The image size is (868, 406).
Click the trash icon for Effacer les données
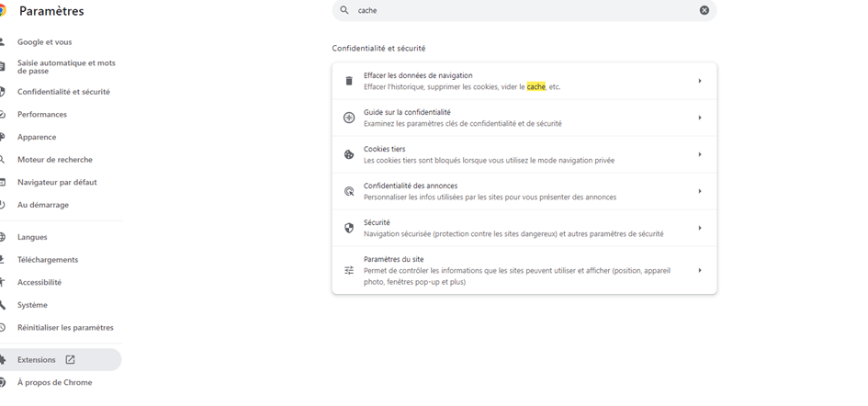pos(349,81)
